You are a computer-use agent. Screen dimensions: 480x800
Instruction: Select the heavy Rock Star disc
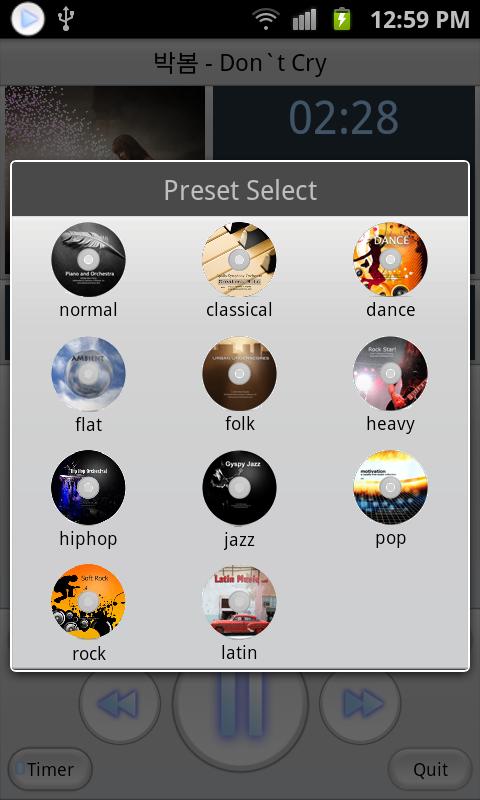coord(390,373)
